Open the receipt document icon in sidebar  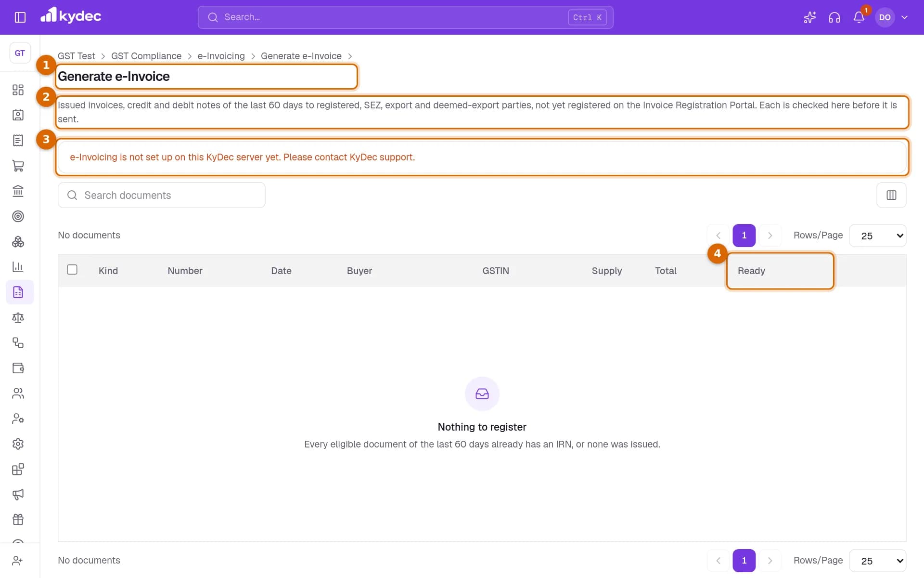(x=18, y=140)
